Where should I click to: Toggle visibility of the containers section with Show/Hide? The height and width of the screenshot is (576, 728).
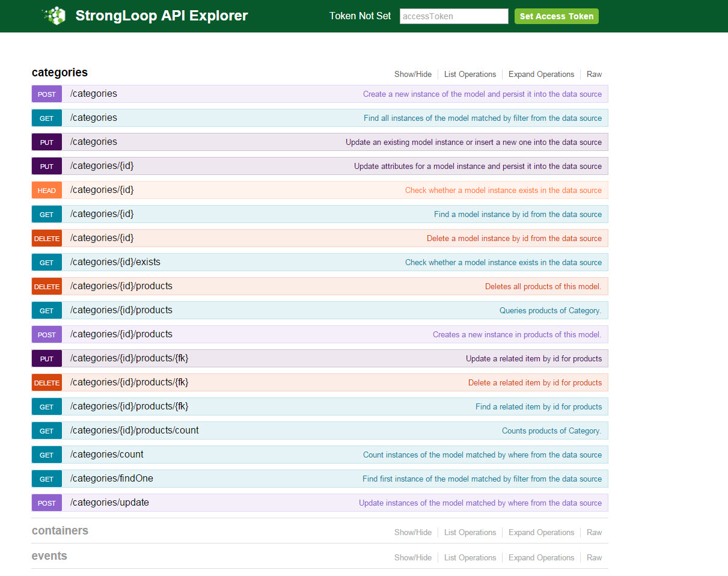pos(413,532)
